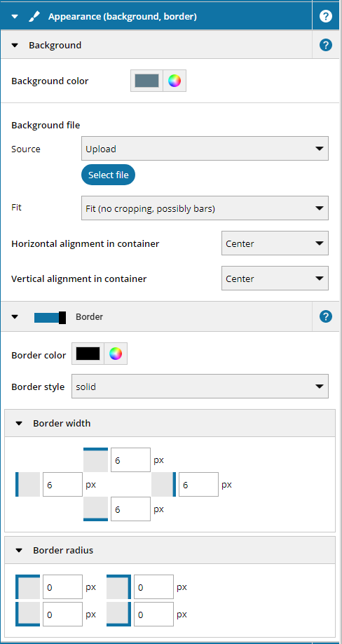Image resolution: width=342 pixels, height=644 pixels.
Task: Open border color wheel picker
Action: pyautogui.click(x=116, y=354)
